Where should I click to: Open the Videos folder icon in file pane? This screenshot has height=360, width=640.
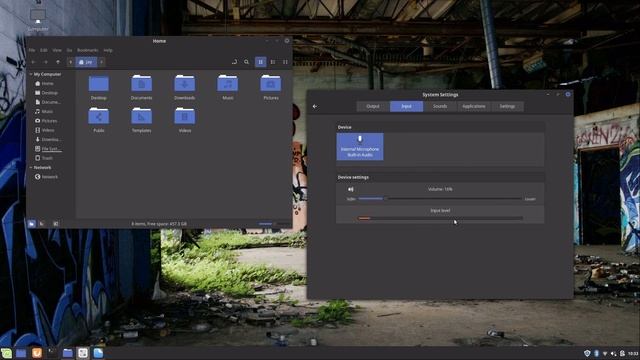coord(184,116)
